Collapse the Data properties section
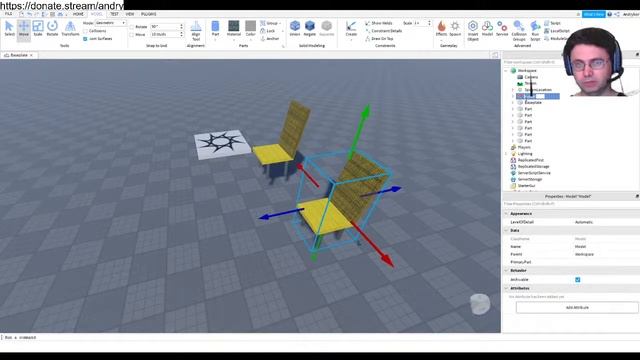Viewport: 640px width, 360px height. coord(507,230)
